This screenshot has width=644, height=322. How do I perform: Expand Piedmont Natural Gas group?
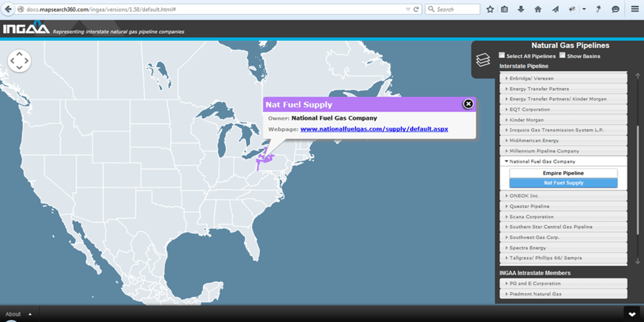tap(563, 294)
